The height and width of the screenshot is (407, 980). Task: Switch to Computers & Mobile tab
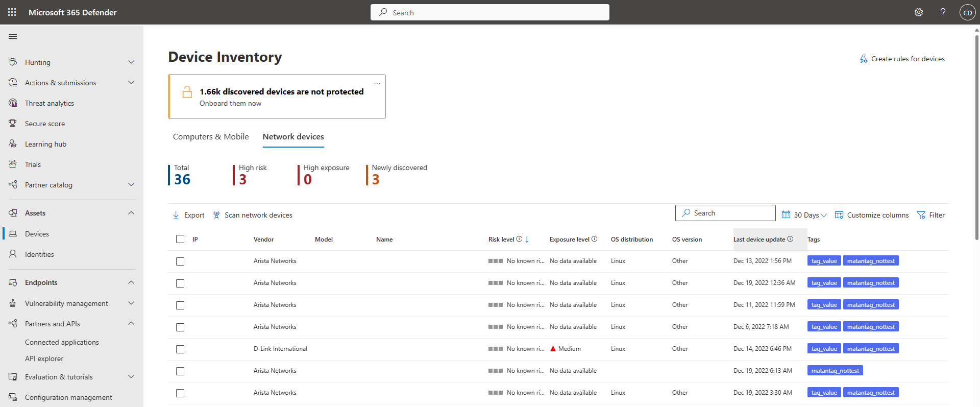pyautogui.click(x=211, y=137)
